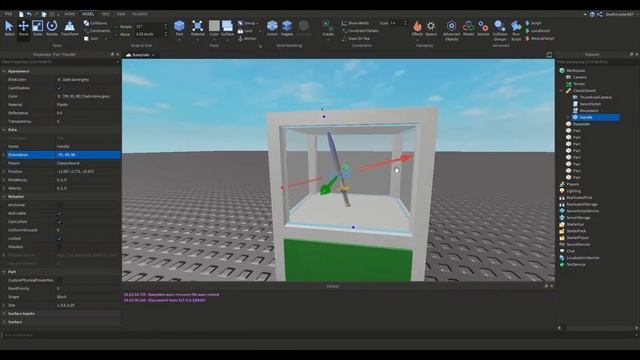Collapse the Data properties section
This screenshot has width=640, height=360.
(x=4, y=130)
